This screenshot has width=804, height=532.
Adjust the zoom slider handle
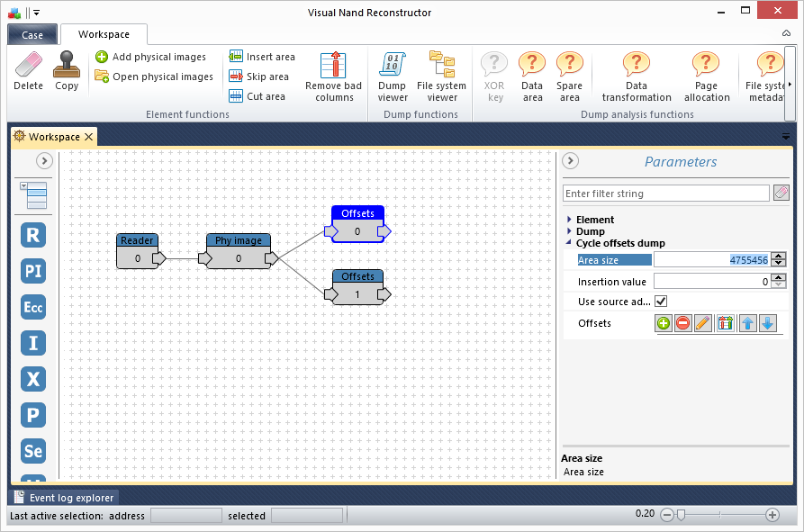click(681, 515)
